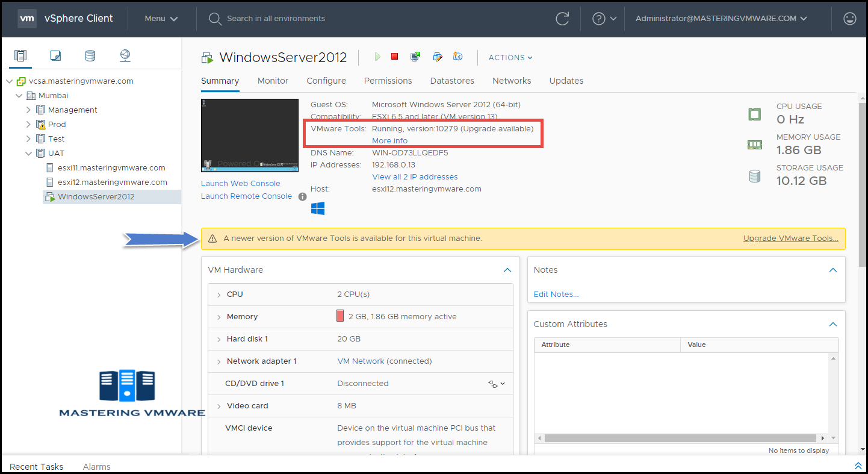
Task: Expand the Video card row
Action: (219, 406)
